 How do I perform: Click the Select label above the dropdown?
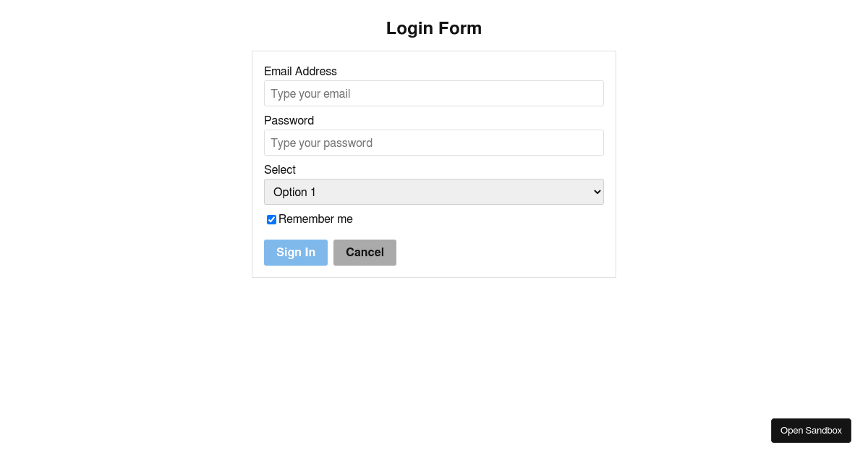pos(280,169)
